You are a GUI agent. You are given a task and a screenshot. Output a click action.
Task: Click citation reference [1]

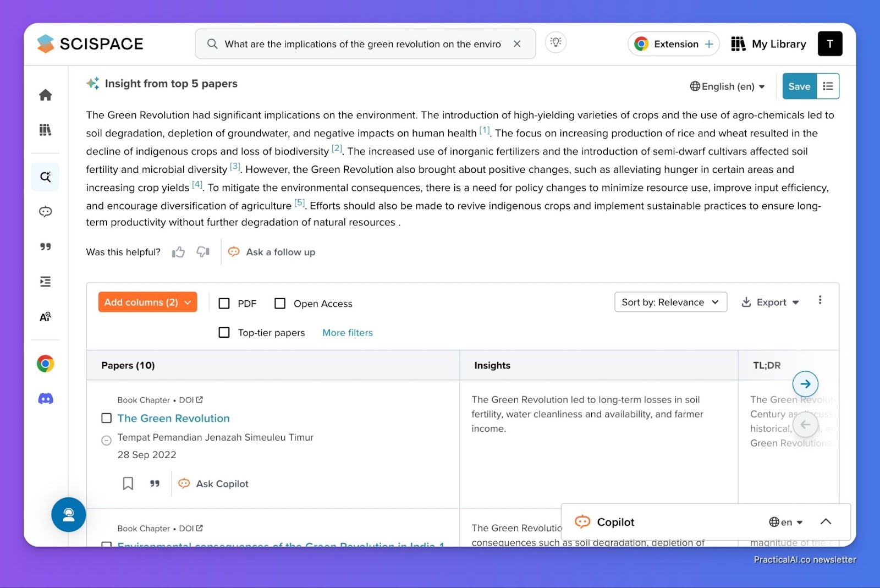pyautogui.click(x=484, y=130)
